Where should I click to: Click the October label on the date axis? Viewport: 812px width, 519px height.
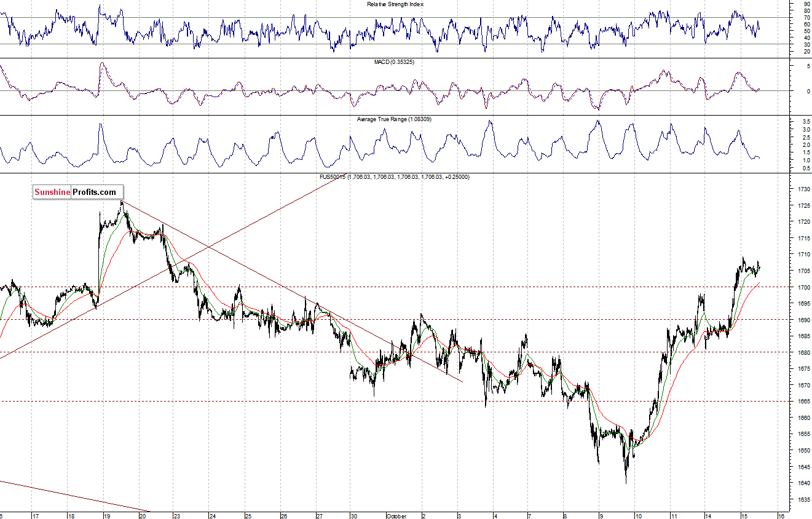[396, 516]
